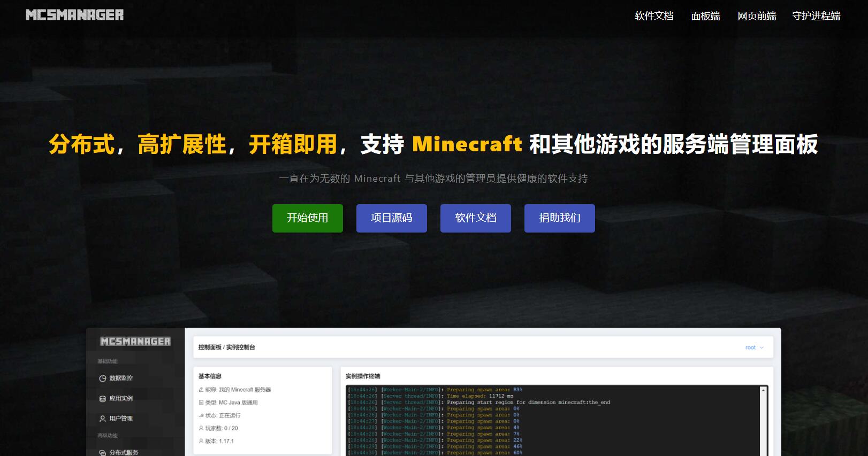Click the 应用实例 database icon in sidebar
The width and height of the screenshot is (868, 456).
coord(103,399)
